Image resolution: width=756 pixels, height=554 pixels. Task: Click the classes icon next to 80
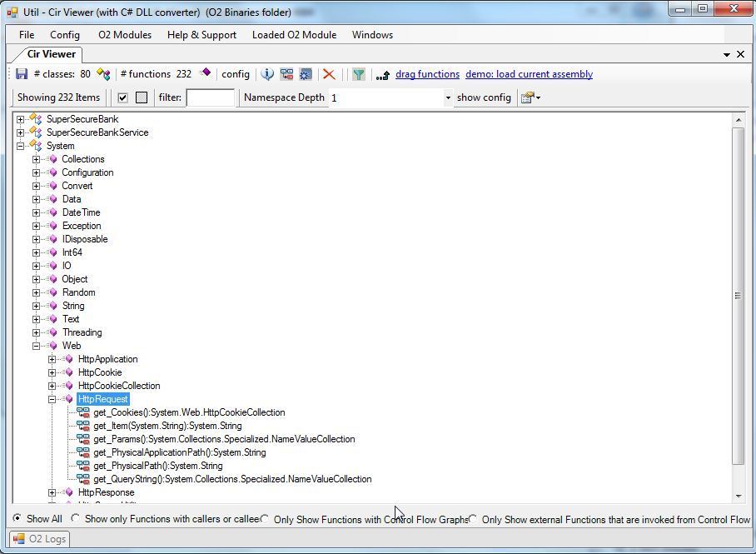click(x=103, y=74)
